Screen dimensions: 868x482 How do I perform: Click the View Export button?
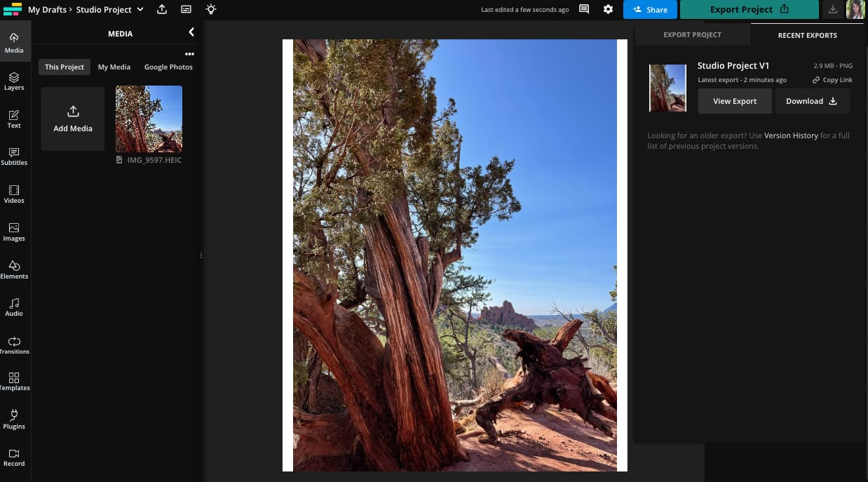(735, 101)
